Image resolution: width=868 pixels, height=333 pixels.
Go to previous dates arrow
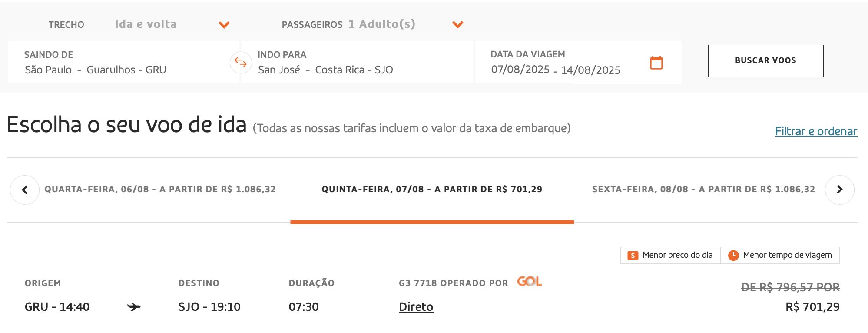coord(25,190)
